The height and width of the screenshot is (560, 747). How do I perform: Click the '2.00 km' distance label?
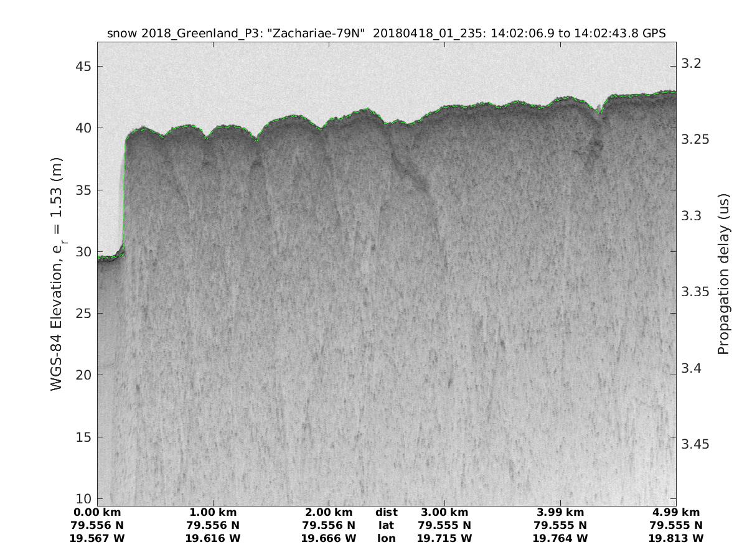[x=329, y=512]
